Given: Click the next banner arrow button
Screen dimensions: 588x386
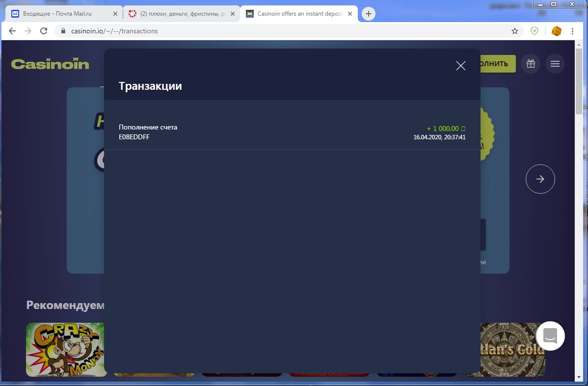Looking at the screenshot, I should point(540,179).
